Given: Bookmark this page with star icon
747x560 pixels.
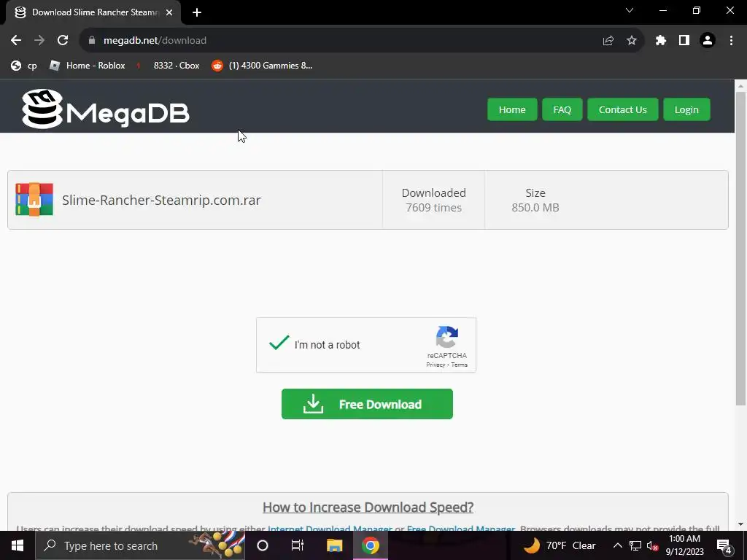Looking at the screenshot, I should [x=632, y=41].
